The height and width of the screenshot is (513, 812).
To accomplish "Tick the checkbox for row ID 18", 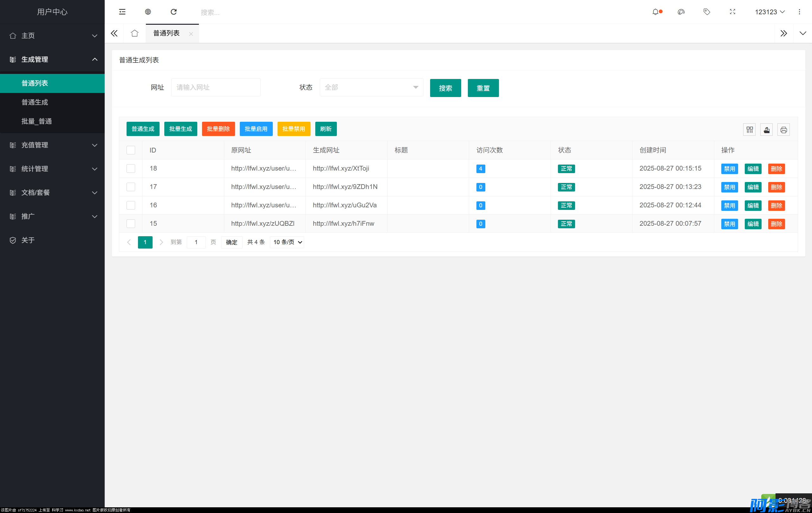I will [131, 169].
